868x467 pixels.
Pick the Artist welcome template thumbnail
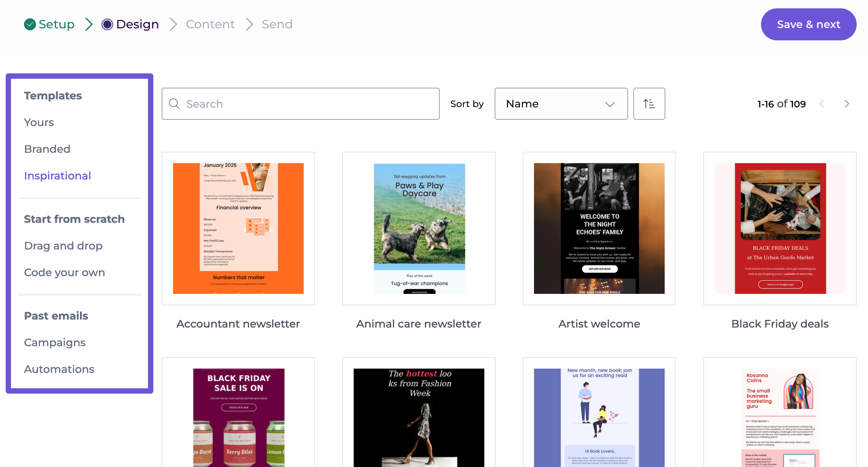[x=599, y=228]
